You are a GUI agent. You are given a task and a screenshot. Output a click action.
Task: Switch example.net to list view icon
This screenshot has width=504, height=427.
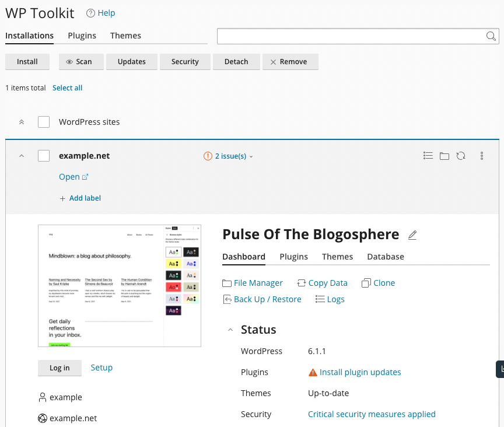(x=428, y=156)
